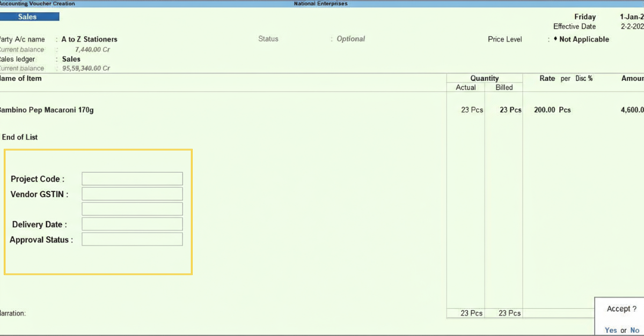The width and height of the screenshot is (644, 336).
Task: Open the Price Level Not Applicable field
Action: point(583,39)
